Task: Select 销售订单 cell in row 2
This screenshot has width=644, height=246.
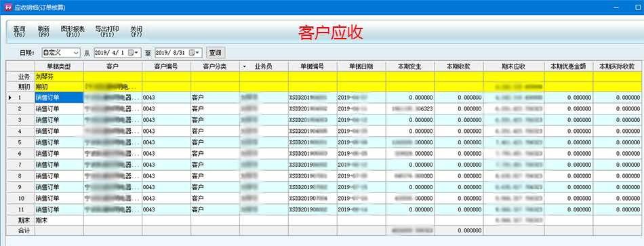Action: [59, 108]
